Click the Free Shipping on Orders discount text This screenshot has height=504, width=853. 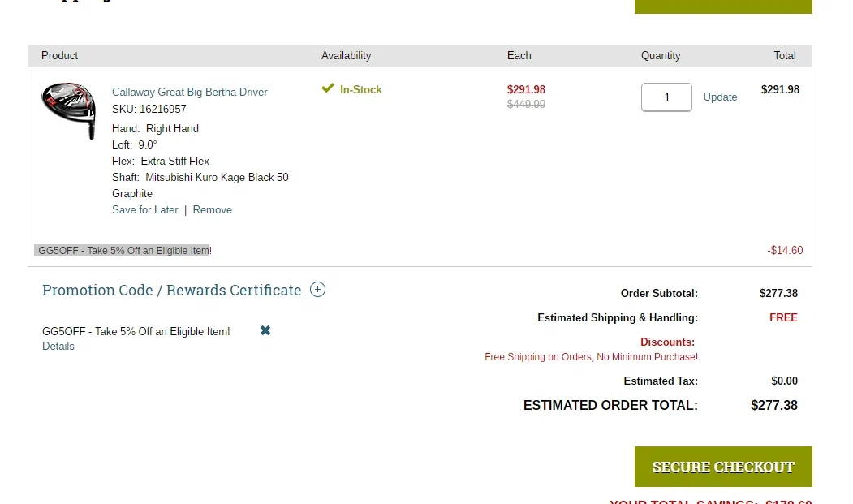tap(591, 357)
